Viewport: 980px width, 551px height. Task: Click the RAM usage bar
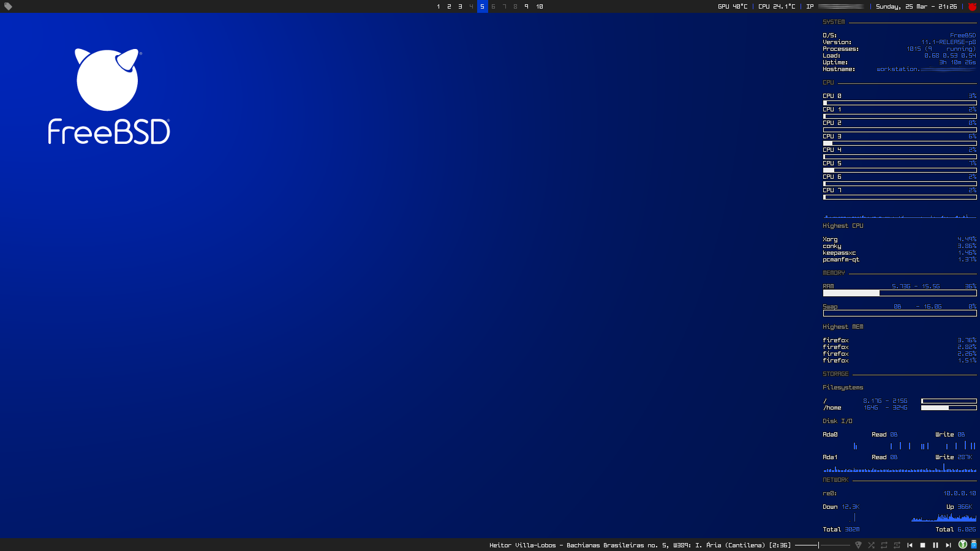[900, 293]
